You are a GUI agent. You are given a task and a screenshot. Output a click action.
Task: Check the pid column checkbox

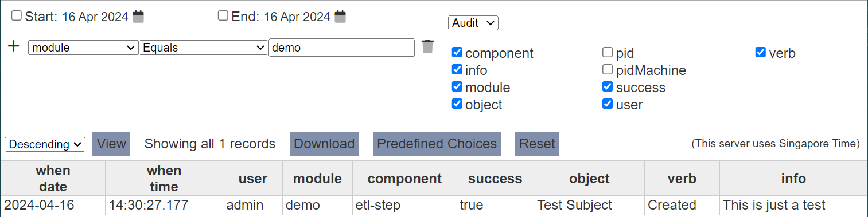[x=608, y=53]
